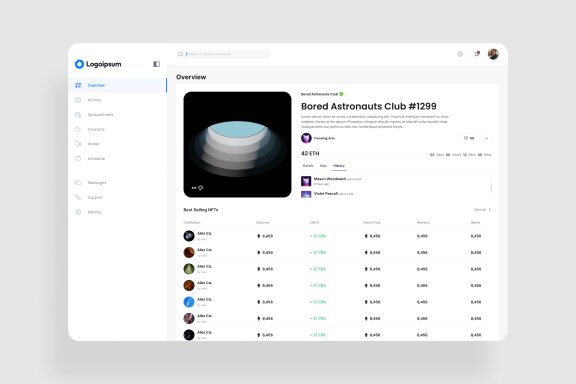Screen dimensions: 576x384
Task: Click Violet Pascall's avatar in the history list
Action: (306, 194)
